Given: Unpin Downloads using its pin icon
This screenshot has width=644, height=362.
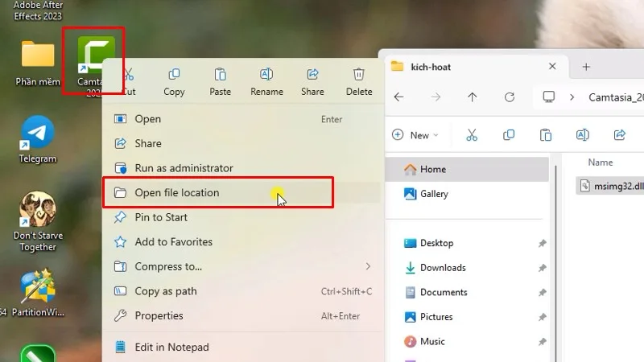Looking at the screenshot, I should click(542, 268).
